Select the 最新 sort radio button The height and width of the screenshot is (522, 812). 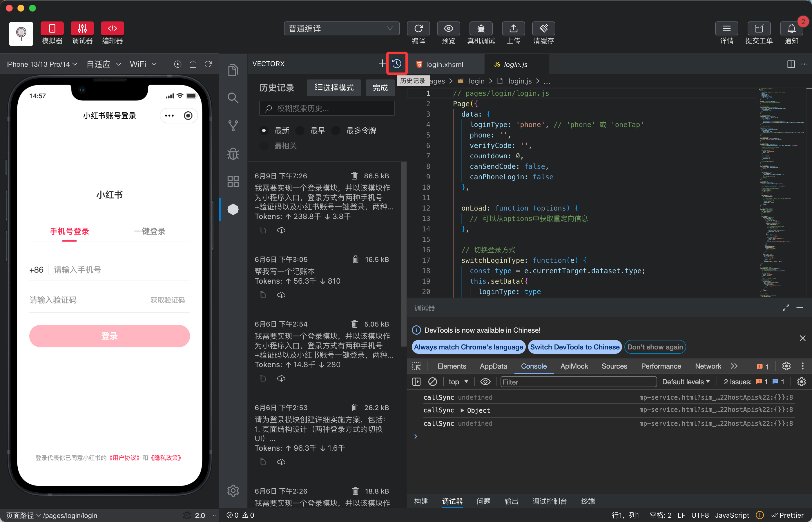[264, 130]
